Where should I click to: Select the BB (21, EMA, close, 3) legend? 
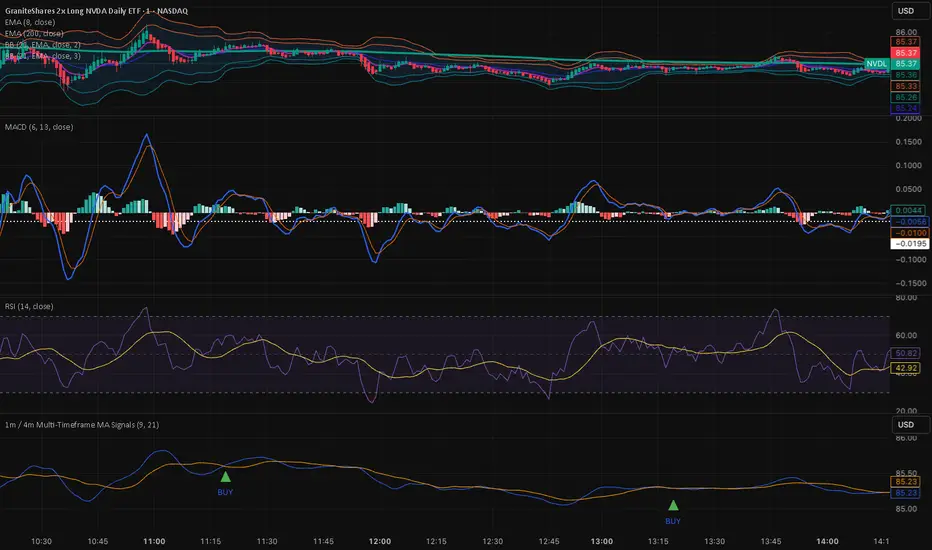(x=43, y=56)
